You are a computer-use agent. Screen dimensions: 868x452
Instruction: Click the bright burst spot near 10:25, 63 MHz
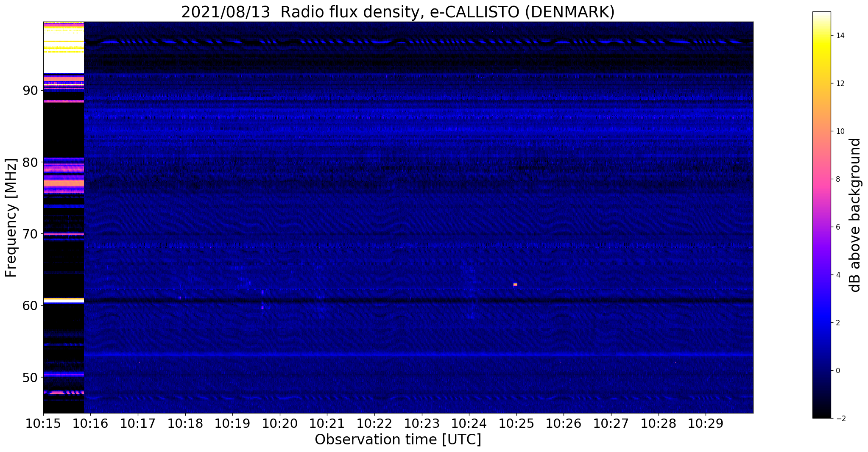[x=515, y=285]
